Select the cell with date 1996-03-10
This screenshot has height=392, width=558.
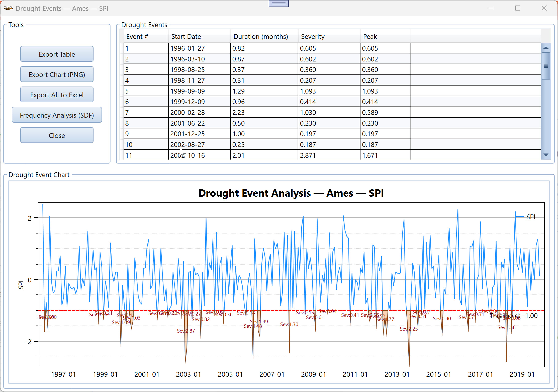[x=199, y=59]
